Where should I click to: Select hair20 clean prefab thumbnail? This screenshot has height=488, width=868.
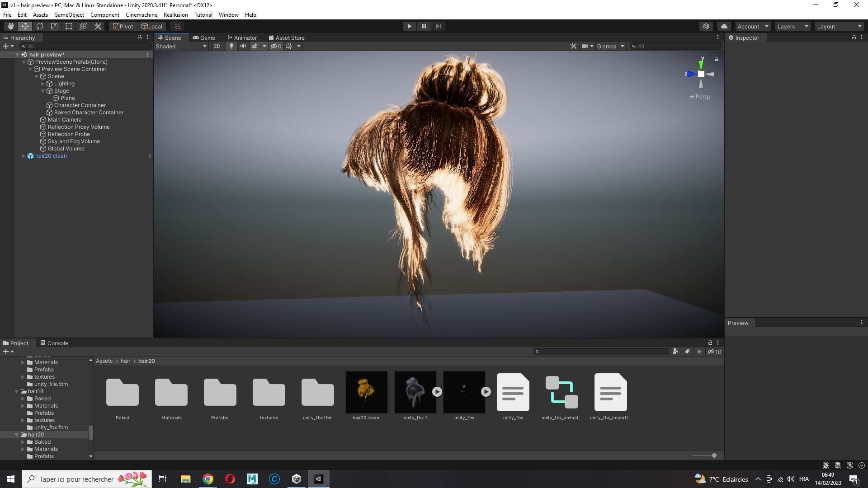pos(366,392)
